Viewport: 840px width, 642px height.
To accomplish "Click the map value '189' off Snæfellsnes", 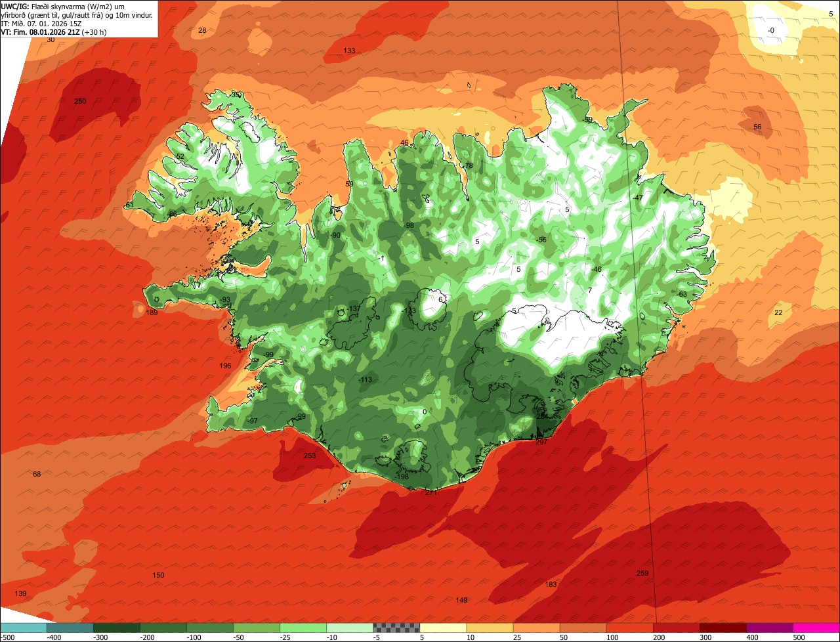I will tap(152, 312).
